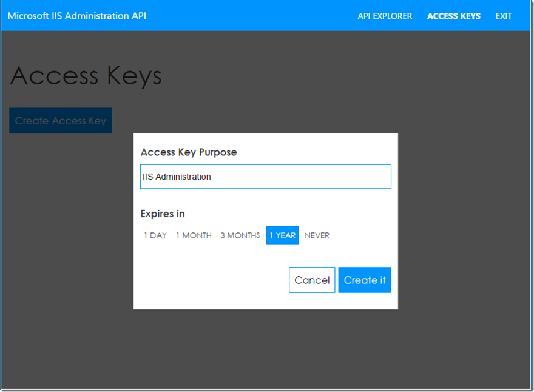The width and height of the screenshot is (534, 392).
Task: Select 1 DAY expiration option
Action: click(155, 235)
